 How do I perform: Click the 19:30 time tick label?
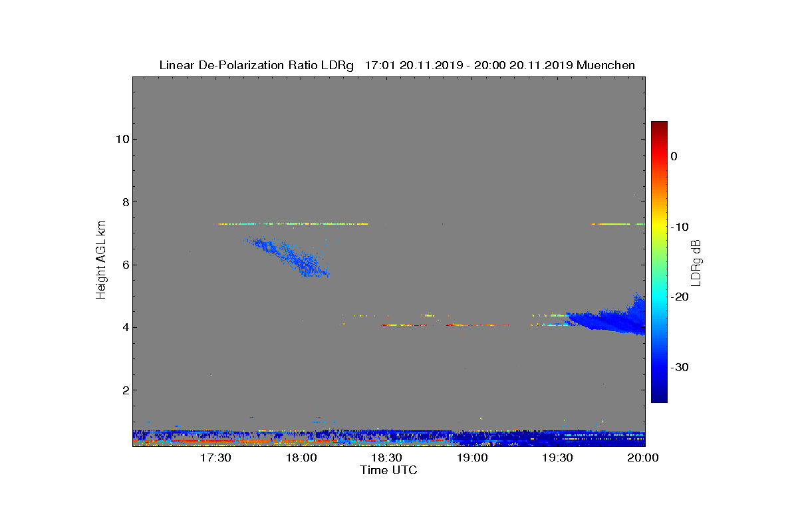click(x=557, y=458)
